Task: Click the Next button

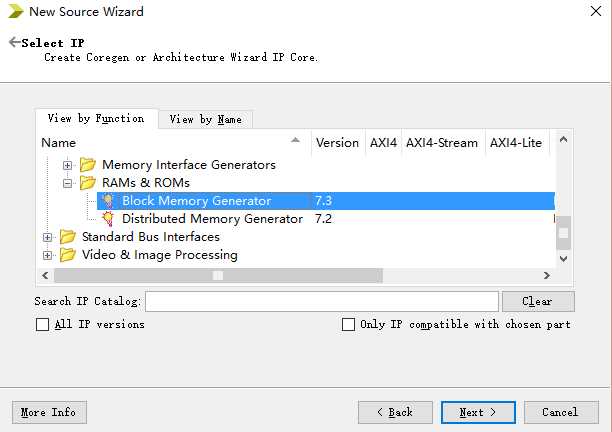Action: point(478,412)
